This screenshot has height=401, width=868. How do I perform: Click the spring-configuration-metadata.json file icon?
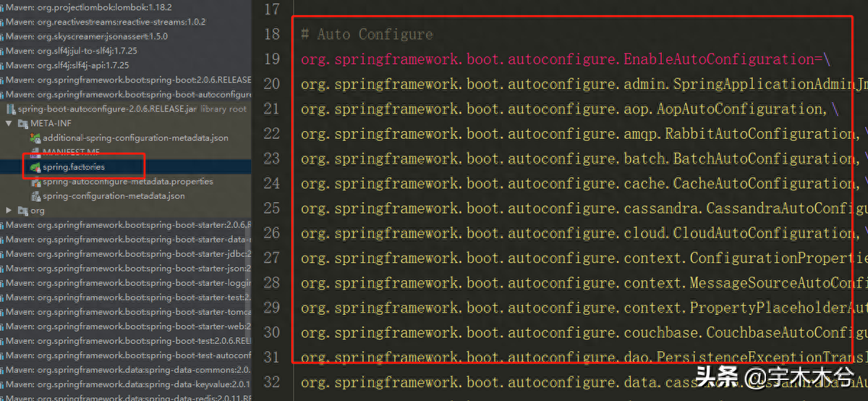(x=35, y=196)
